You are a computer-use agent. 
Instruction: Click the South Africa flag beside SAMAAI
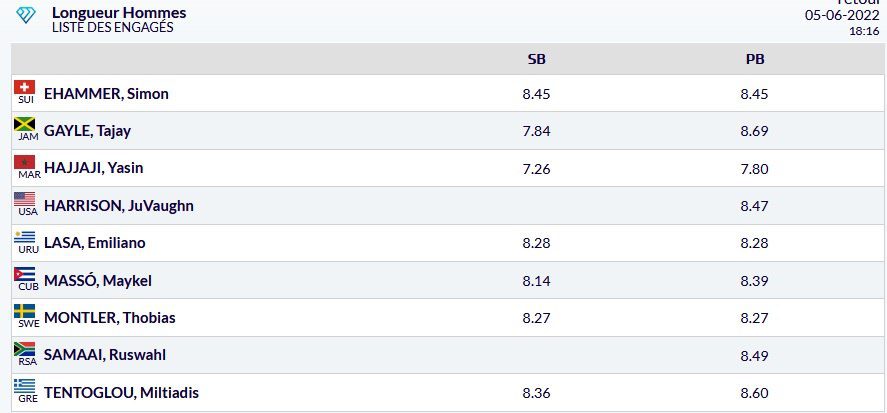[24, 349]
